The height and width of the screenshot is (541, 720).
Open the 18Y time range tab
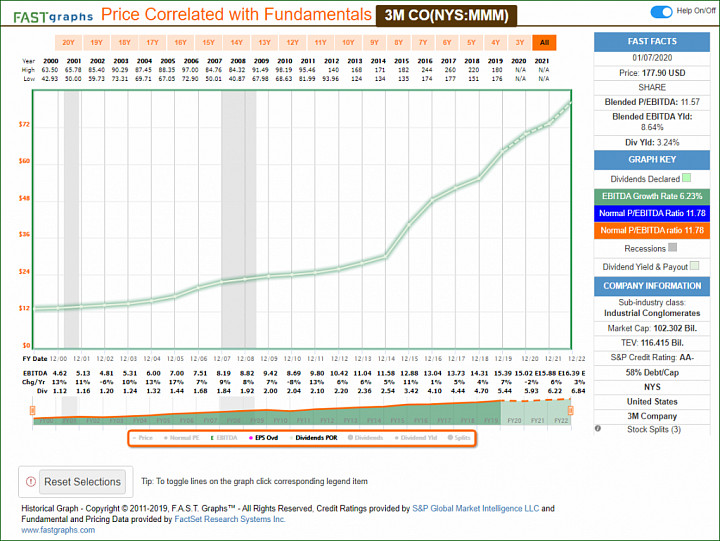tap(124, 43)
